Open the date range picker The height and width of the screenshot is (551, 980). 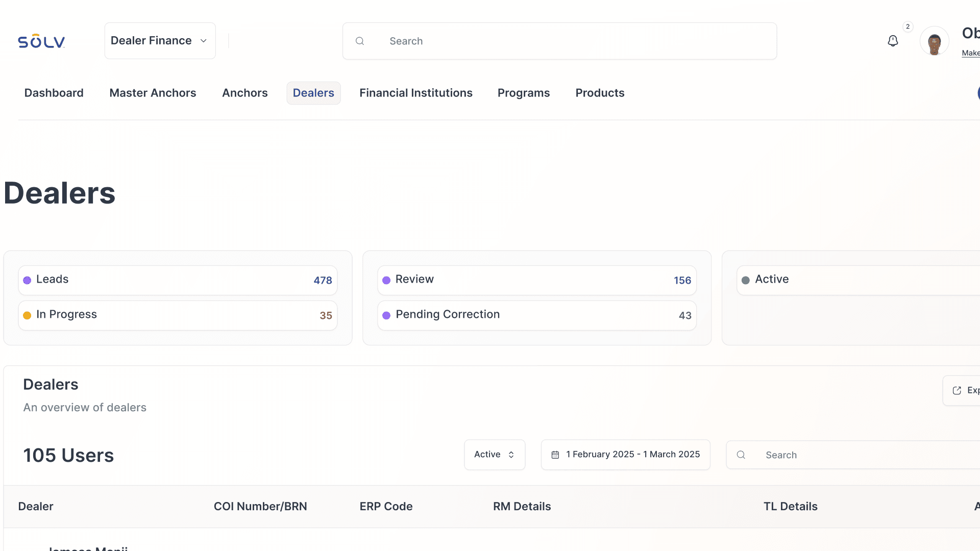[x=632, y=455]
